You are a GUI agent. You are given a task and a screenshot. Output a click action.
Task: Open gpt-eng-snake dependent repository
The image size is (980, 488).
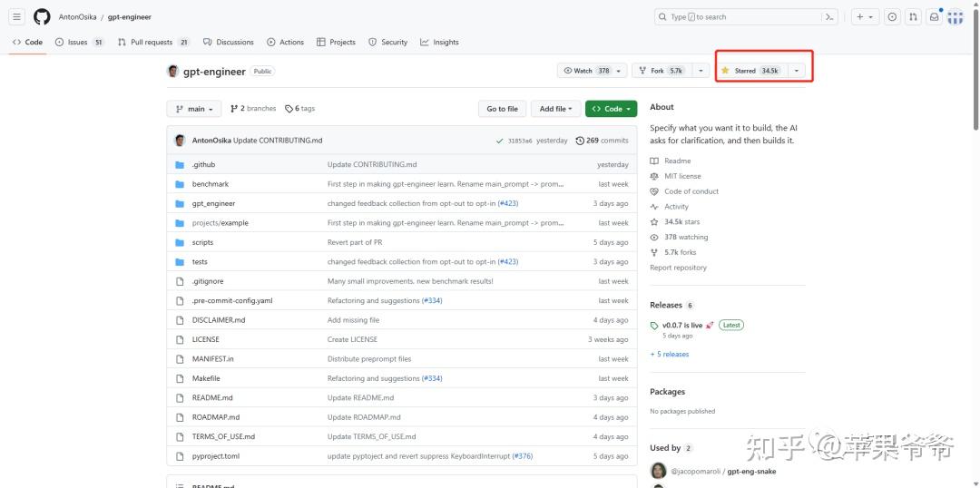[x=751, y=471]
